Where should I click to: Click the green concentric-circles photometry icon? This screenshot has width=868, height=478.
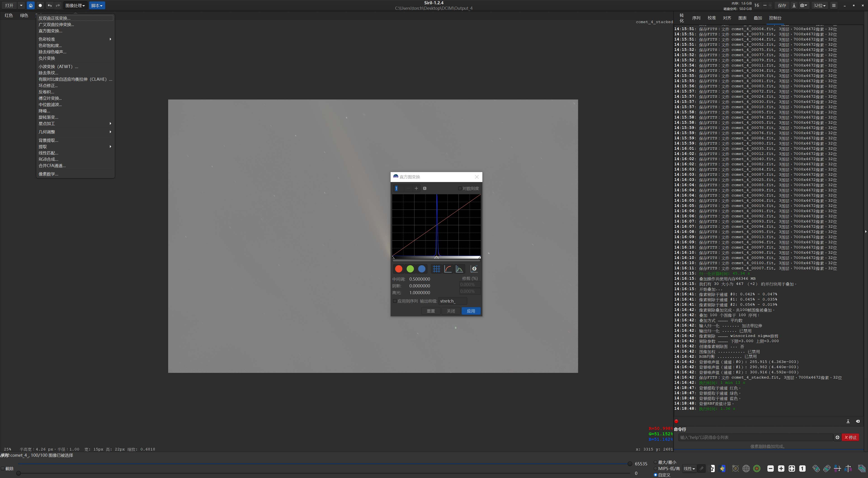[x=757, y=469]
